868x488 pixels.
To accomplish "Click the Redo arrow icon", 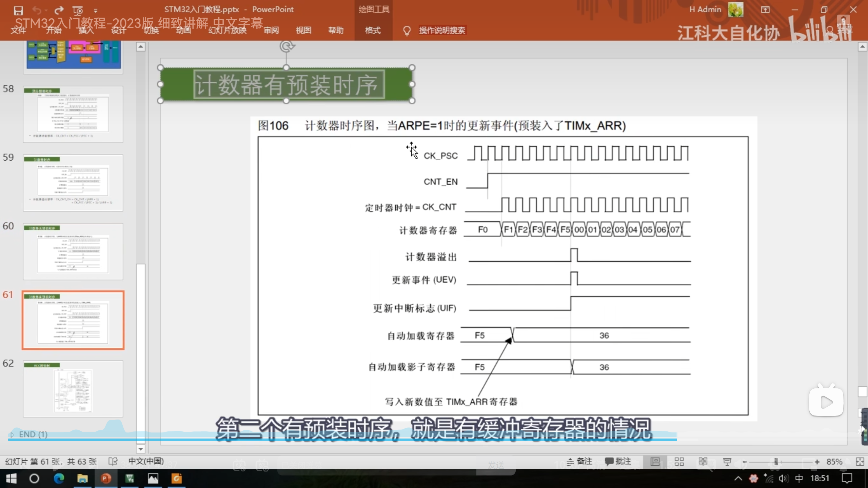I will pos(59,11).
